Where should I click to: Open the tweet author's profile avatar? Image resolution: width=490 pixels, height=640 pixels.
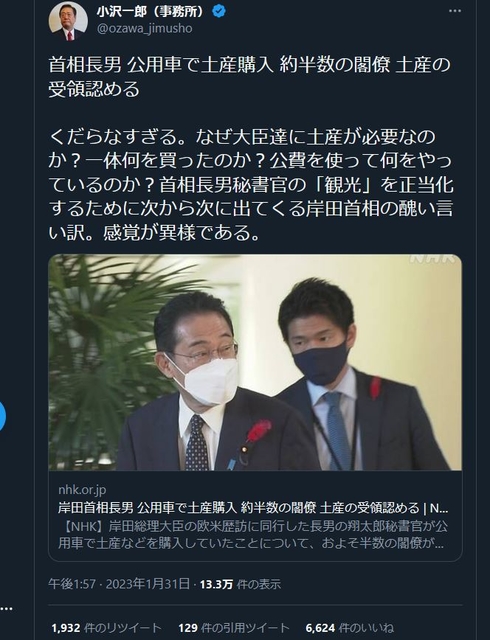pos(68,21)
